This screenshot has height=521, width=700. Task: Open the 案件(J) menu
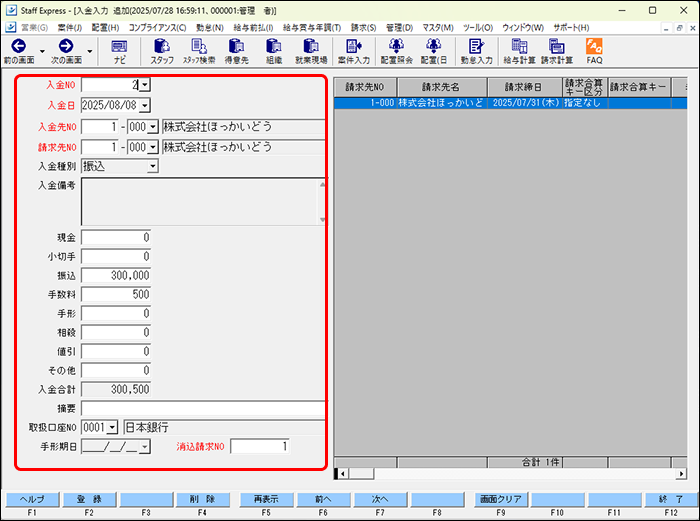pyautogui.click(x=70, y=28)
